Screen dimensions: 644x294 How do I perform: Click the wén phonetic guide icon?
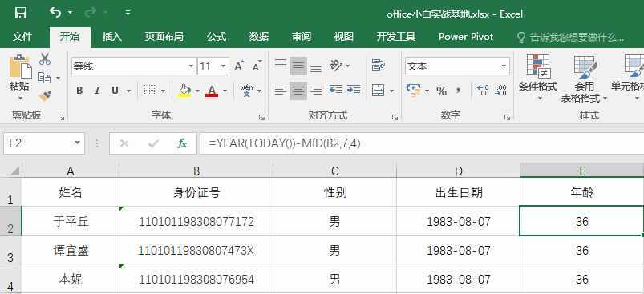click(x=247, y=91)
